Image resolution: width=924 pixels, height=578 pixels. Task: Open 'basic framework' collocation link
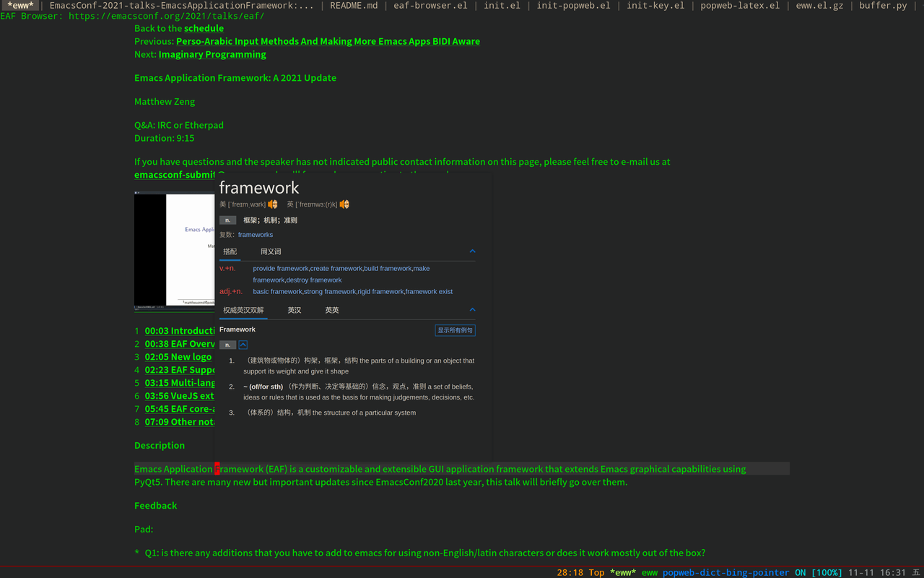(x=278, y=292)
